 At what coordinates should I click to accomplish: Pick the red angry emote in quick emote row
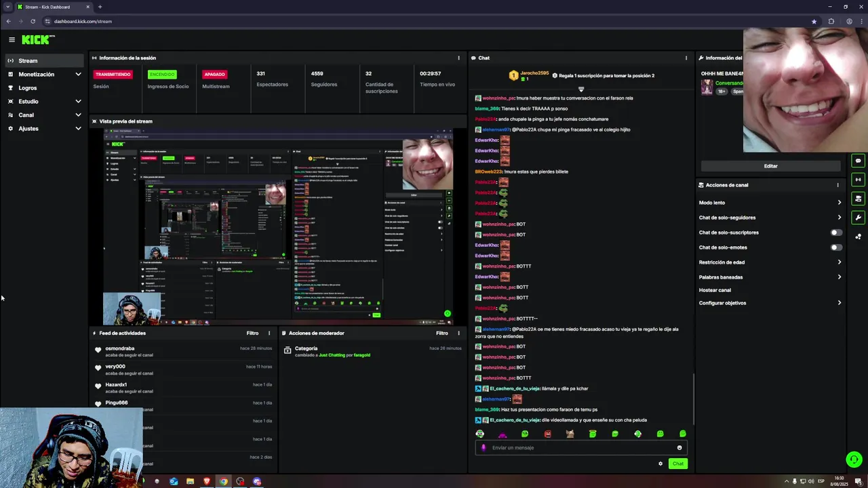[x=547, y=434]
